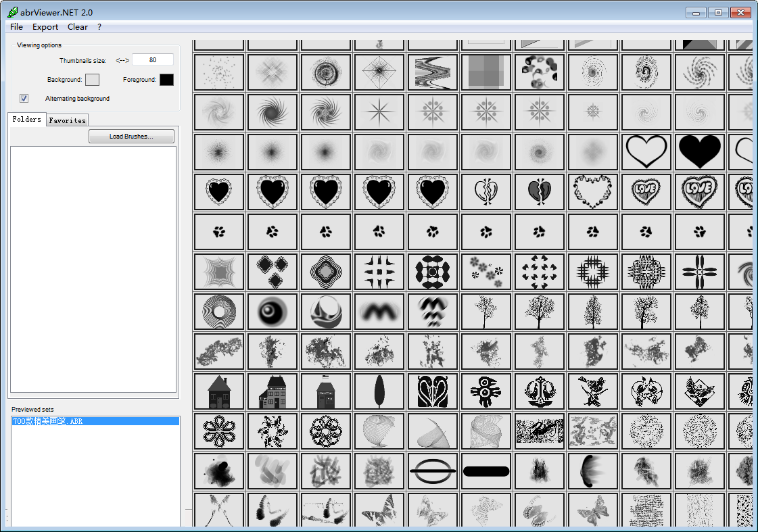
Task: Select the dragon cloud pattern brush
Action: 593,431
